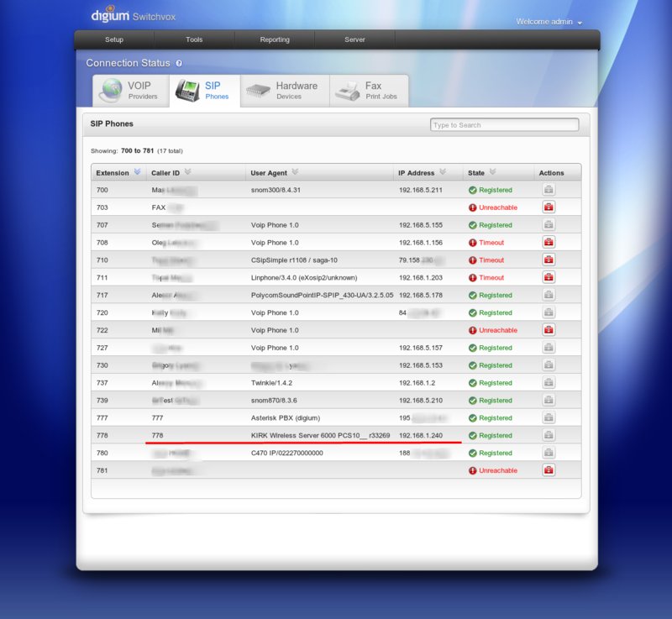
Task: Switch to the Hardware Devices tab
Action: pos(284,91)
